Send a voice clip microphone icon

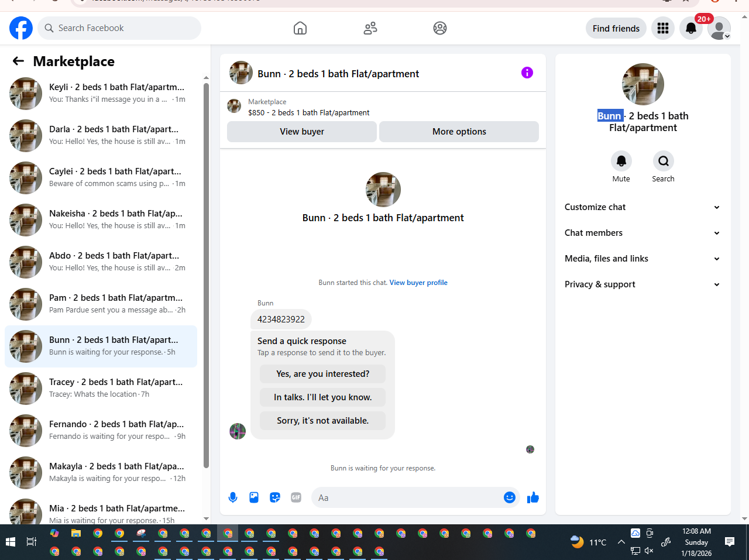point(233,497)
